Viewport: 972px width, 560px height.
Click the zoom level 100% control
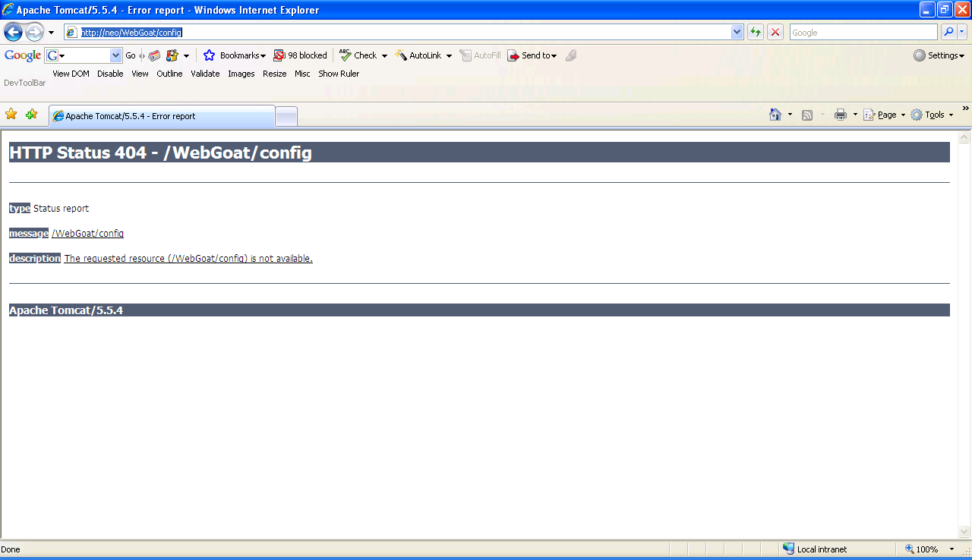pyautogui.click(x=922, y=549)
